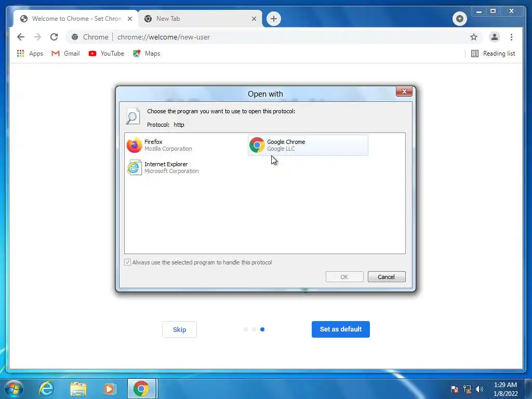Click the taskbar clock showing 1:29 AM

click(506, 389)
